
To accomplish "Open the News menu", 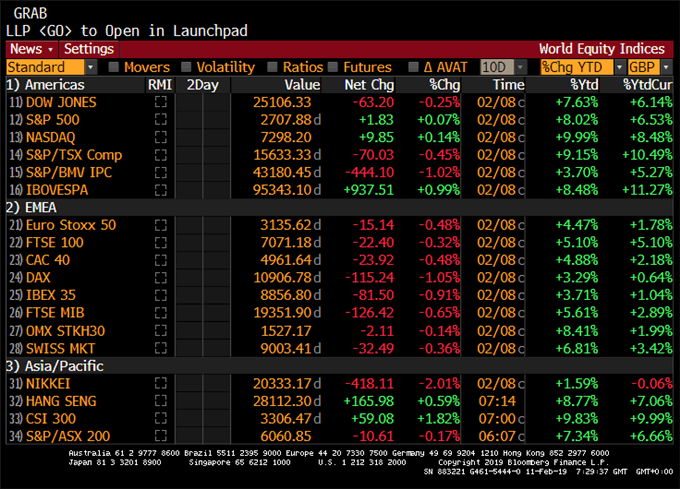I will coord(32,49).
